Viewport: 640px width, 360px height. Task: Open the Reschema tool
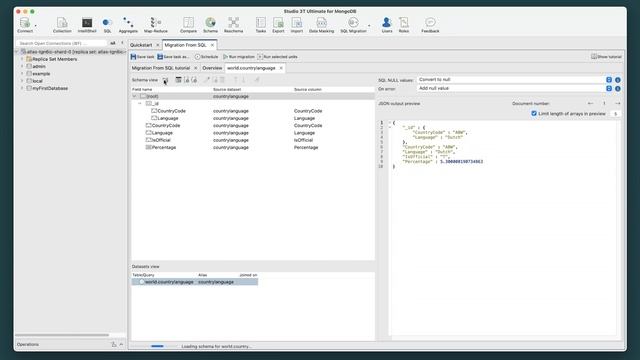(233, 24)
